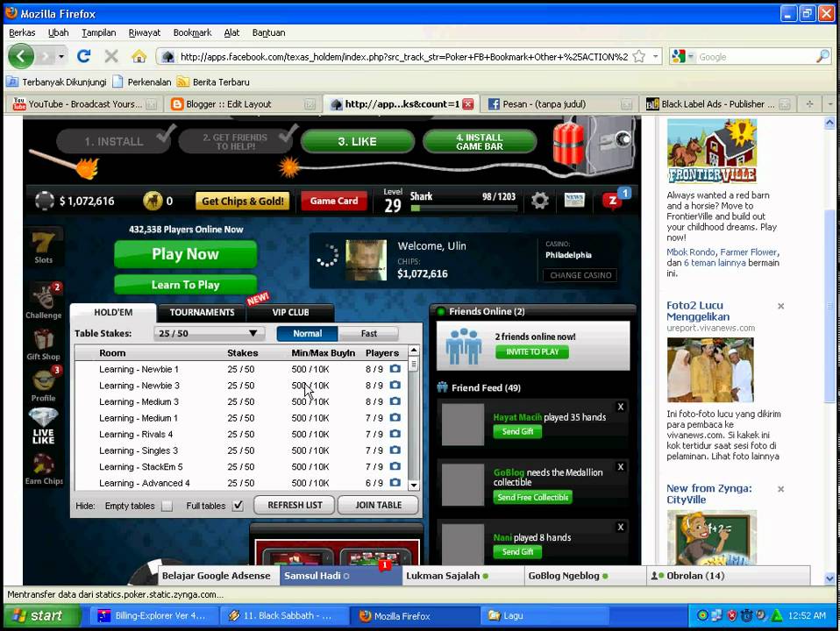Open the URL bar history dropdown arrow
The width and height of the screenshot is (840, 631).
click(655, 56)
